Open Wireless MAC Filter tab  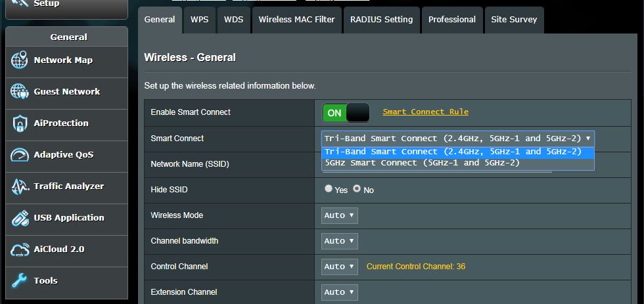[296, 20]
